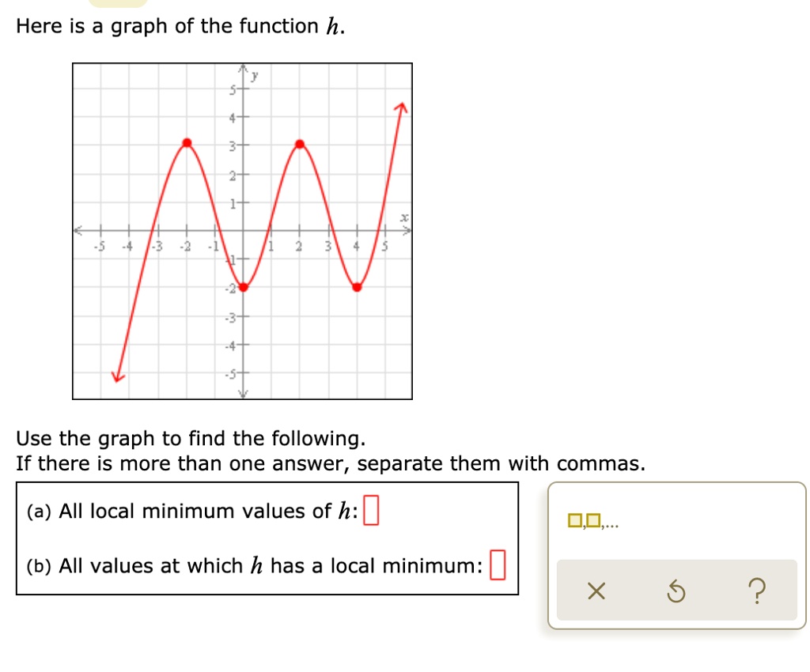
Task: Insert the comma-separated list template
Action: click(x=592, y=521)
